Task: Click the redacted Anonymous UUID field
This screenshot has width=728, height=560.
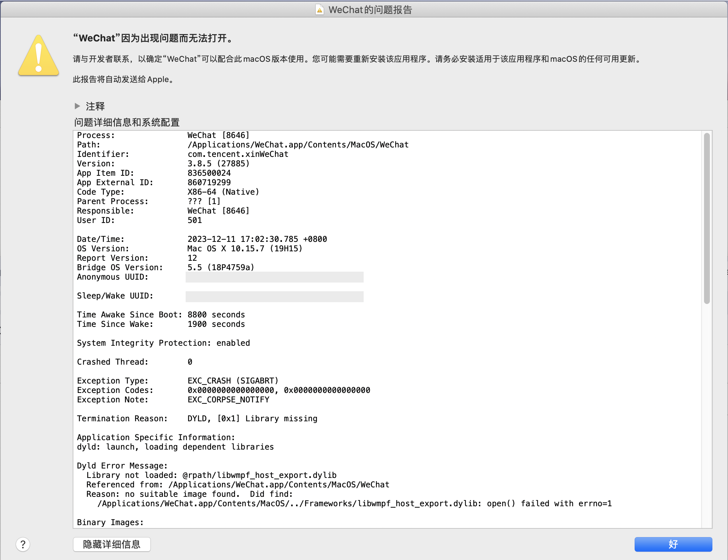Action: click(274, 277)
